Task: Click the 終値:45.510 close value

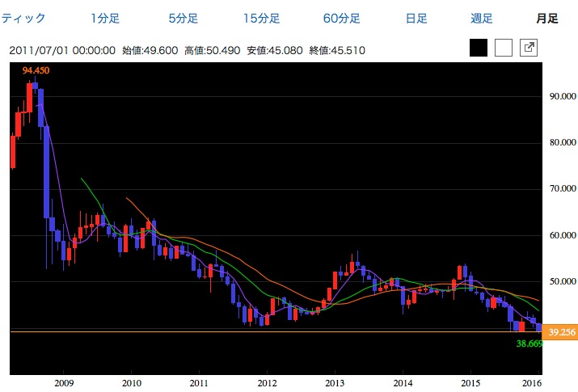Action: [337, 50]
